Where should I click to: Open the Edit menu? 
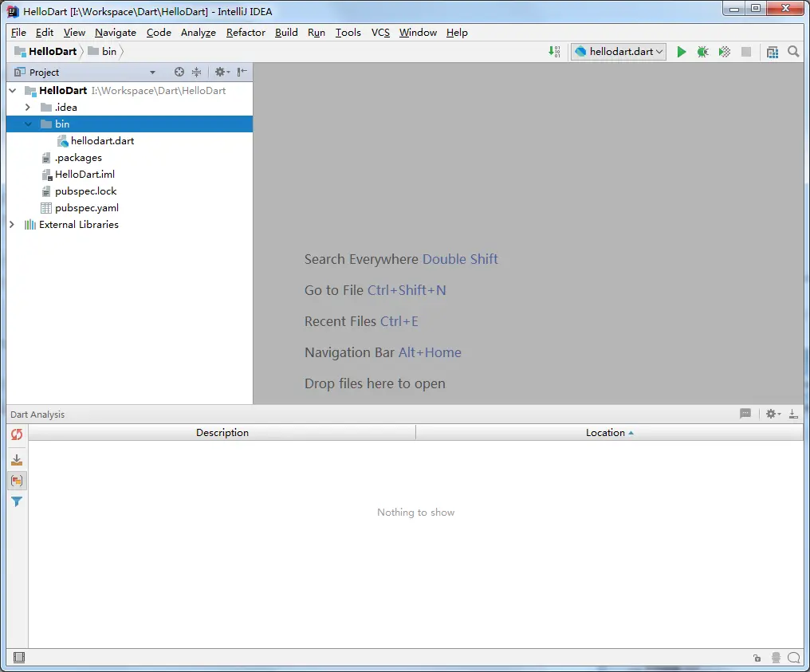click(x=45, y=33)
